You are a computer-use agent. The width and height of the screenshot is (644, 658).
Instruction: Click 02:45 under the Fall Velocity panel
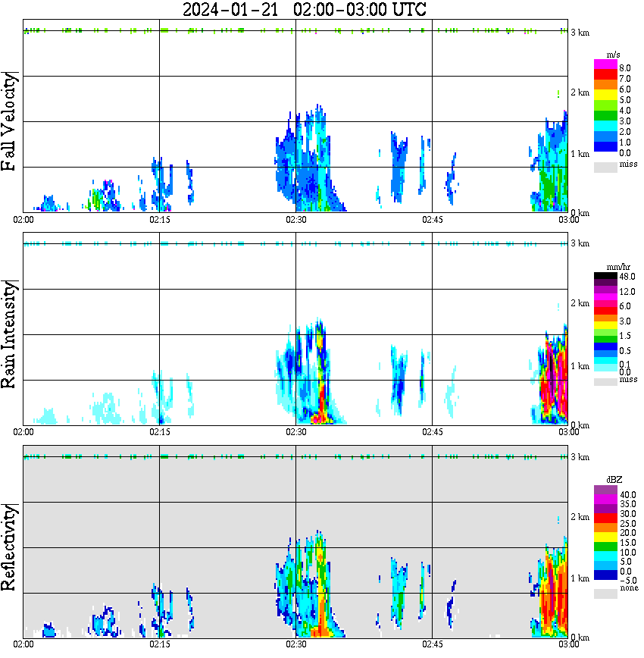[433, 220]
